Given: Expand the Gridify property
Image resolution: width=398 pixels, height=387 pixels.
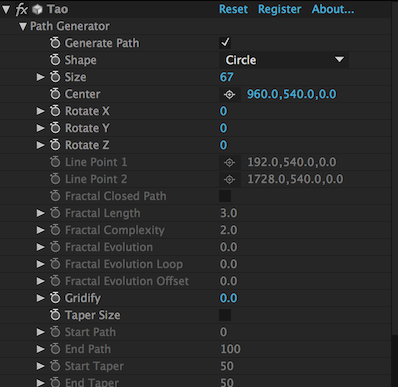Looking at the screenshot, I should 40,298.
